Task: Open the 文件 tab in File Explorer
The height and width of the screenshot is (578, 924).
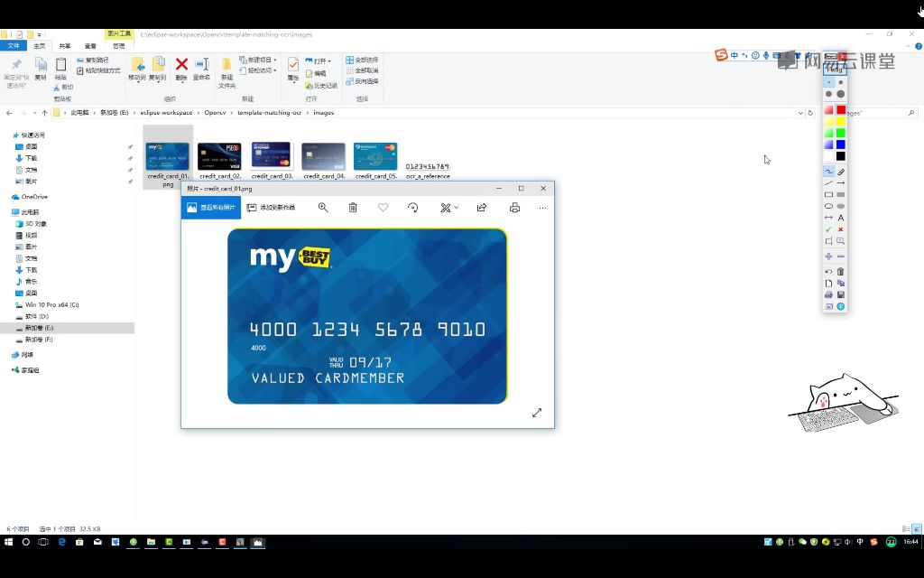Action: (x=13, y=46)
